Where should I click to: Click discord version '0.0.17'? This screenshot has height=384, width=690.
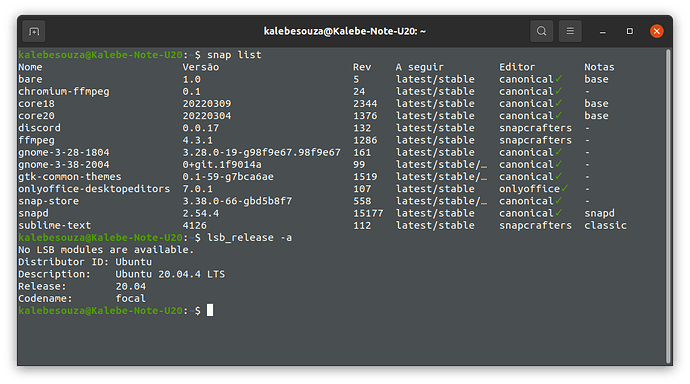[201, 128]
